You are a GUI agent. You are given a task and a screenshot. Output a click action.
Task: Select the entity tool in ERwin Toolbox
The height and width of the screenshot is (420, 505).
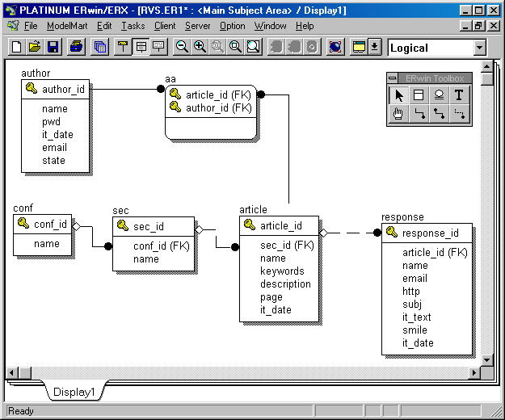pyautogui.click(x=419, y=95)
